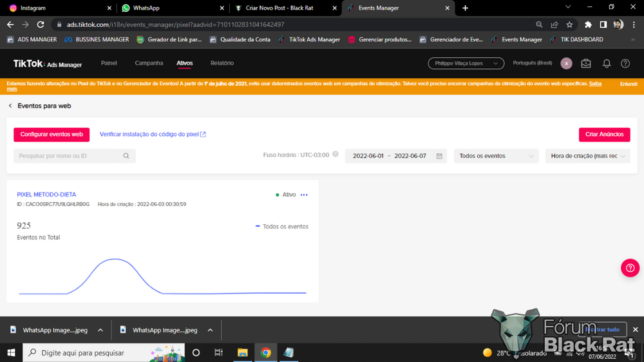644x362 pixels.
Task: Open the TikTok Ads Manager bookmark
Action: click(x=309, y=40)
